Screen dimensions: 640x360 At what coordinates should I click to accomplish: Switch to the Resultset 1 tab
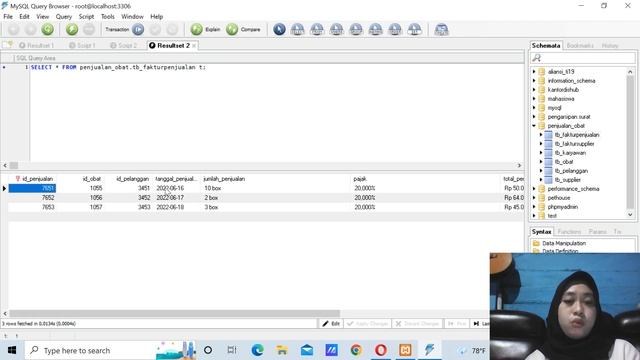[x=37, y=45]
